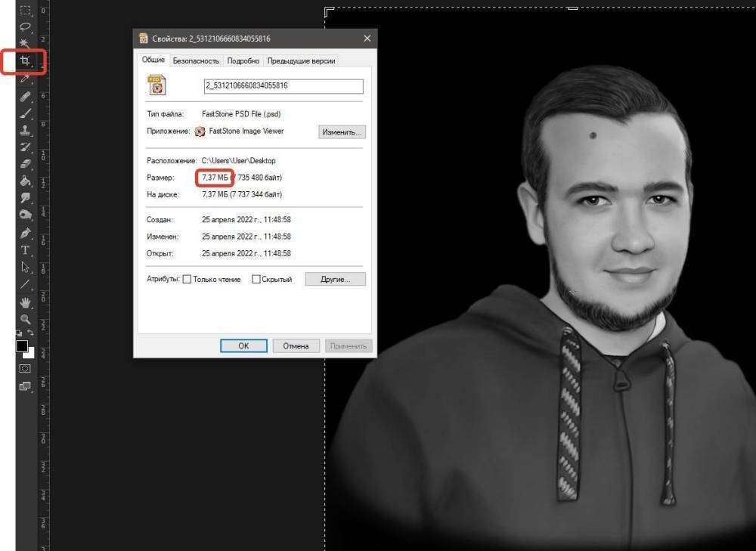Click the file name input field

click(283, 85)
